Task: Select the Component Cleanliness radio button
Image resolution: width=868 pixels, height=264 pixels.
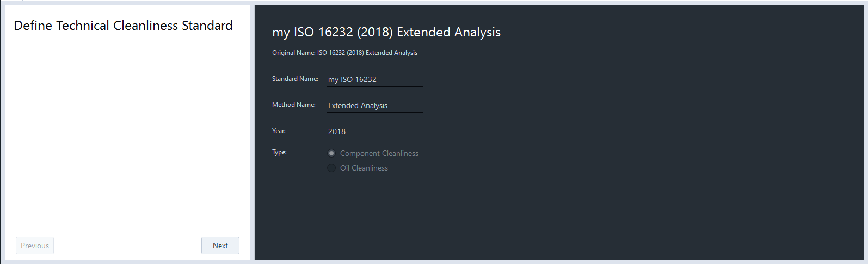Action: [331, 153]
